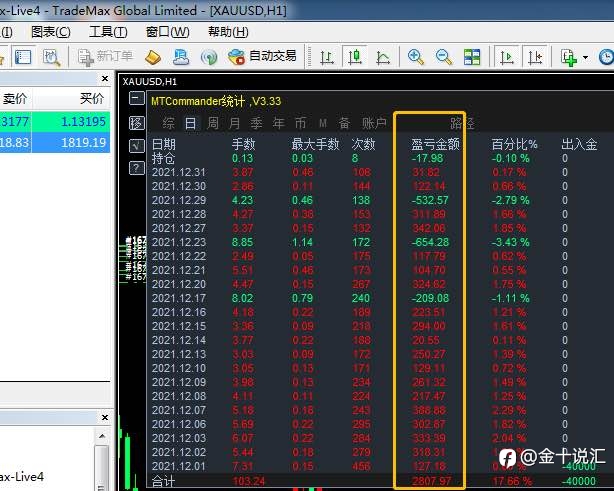Switch to the M tab
The width and height of the screenshot is (614, 491).
[x=323, y=124]
